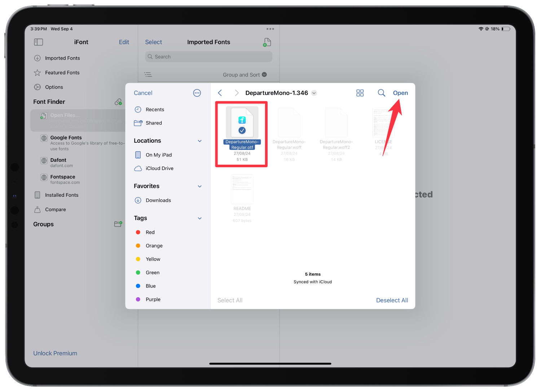Image resolution: width=541 pixels, height=392 pixels.
Task: Switch file picker to grid view
Action: click(360, 93)
